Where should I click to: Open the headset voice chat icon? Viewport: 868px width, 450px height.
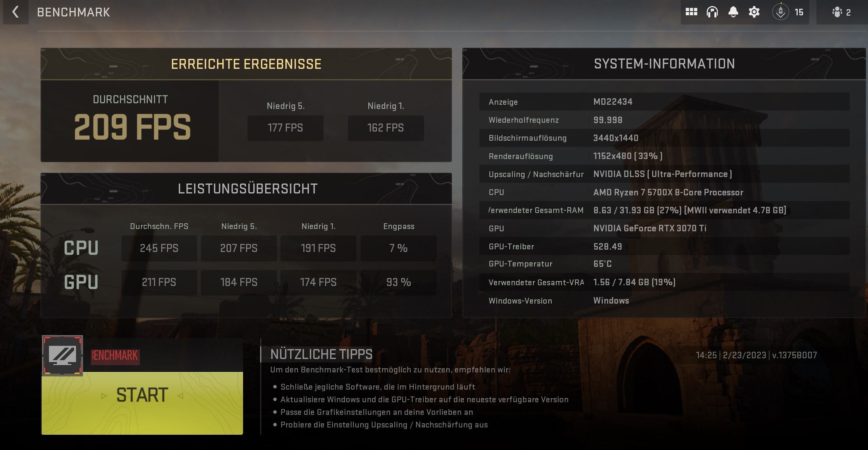pos(712,12)
